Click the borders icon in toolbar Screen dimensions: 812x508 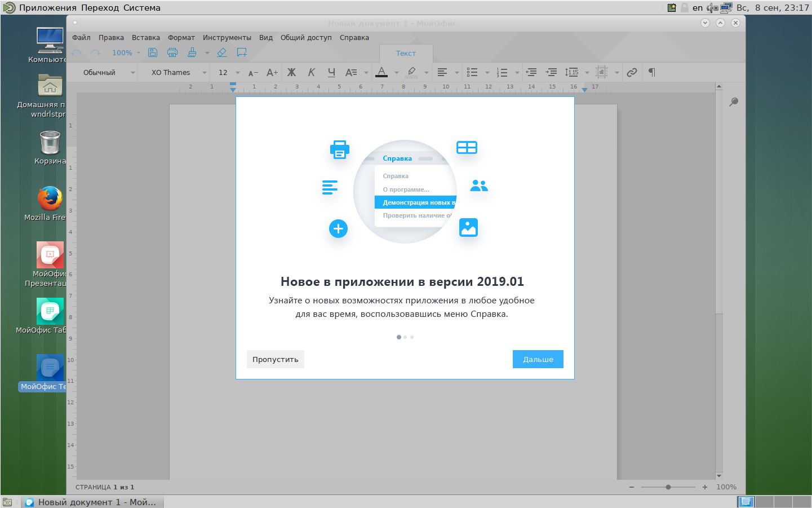tap(601, 72)
